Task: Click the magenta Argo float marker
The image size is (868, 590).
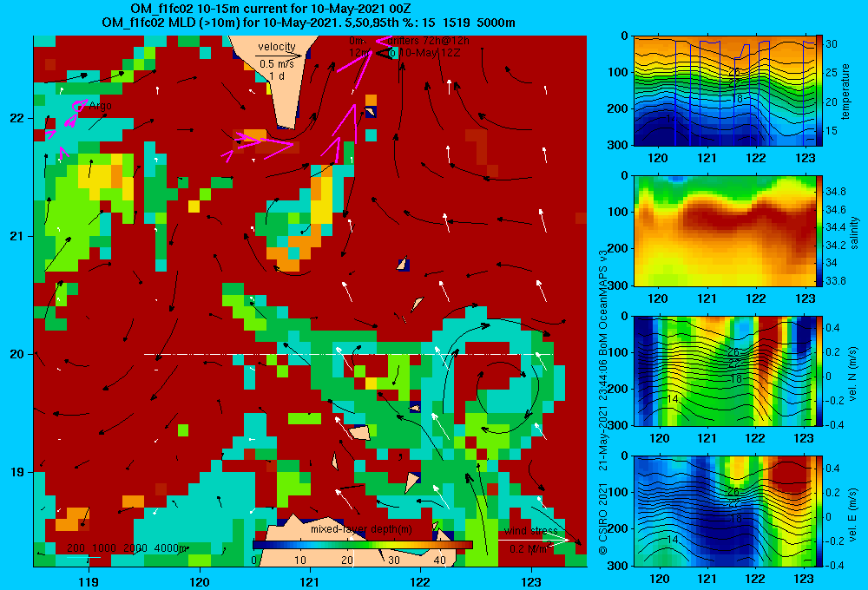Action: [79, 105]
